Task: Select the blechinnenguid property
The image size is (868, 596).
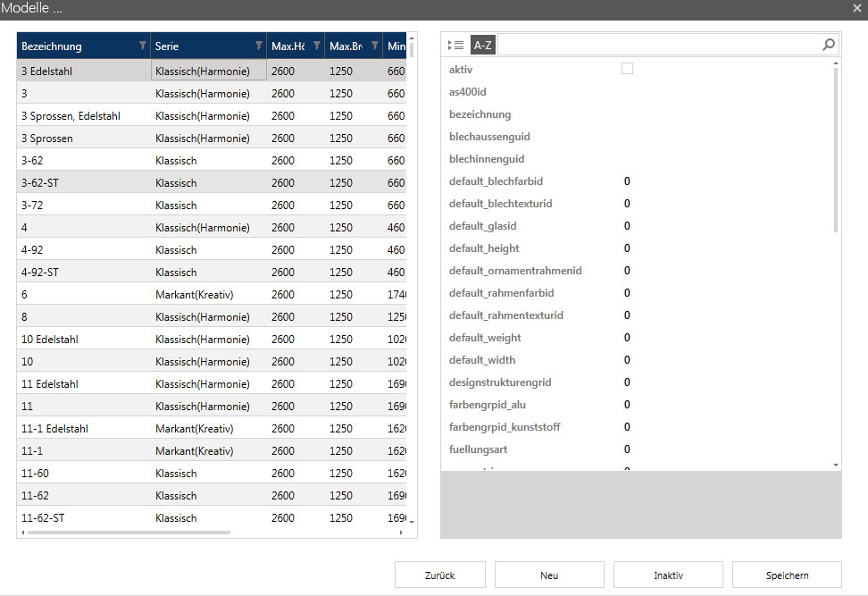Action: coord(487,159)
